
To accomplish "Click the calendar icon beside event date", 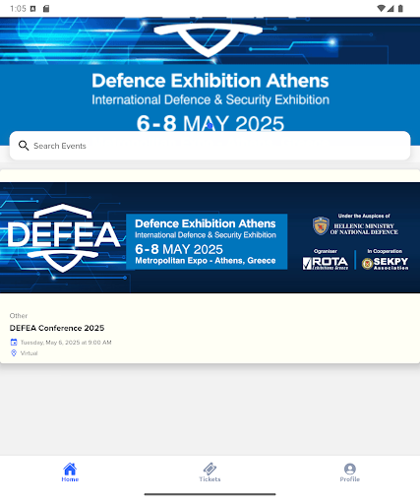I will (14, 343).
